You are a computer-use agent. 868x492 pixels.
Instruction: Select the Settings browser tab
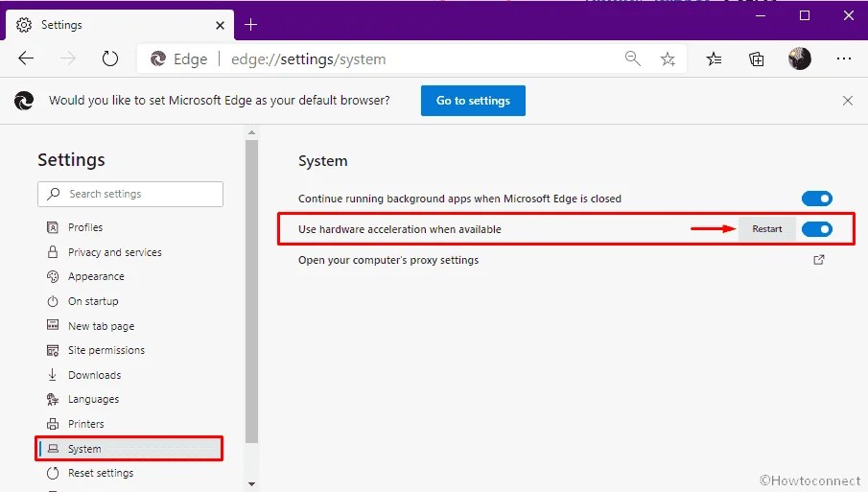pos(120,25)
